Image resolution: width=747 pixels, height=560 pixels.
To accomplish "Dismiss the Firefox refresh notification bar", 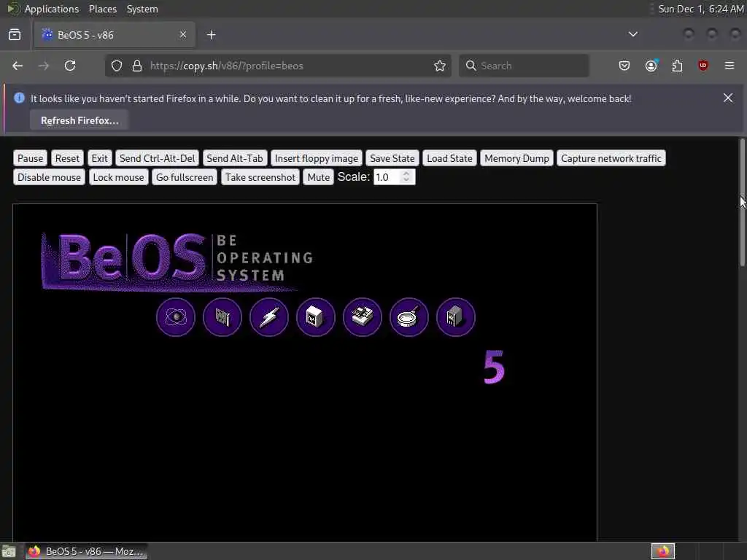I will pyautogui.click(x=728, y=98).
